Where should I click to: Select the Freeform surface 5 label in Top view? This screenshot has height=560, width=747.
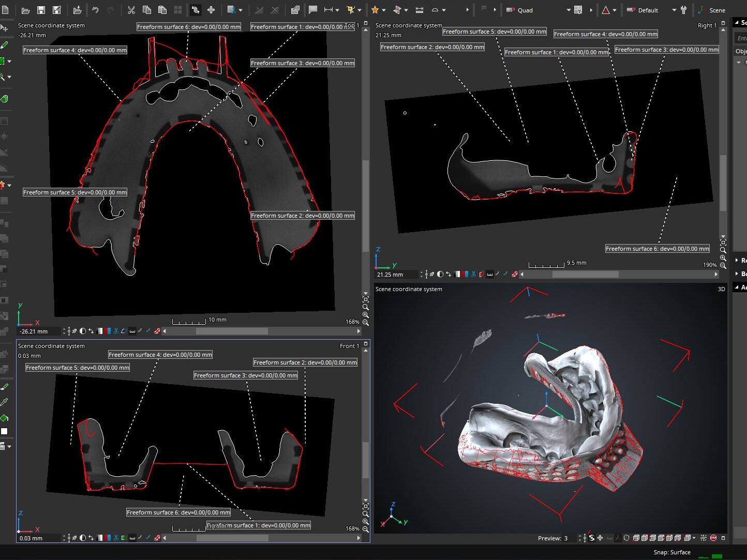coord(75,192)
